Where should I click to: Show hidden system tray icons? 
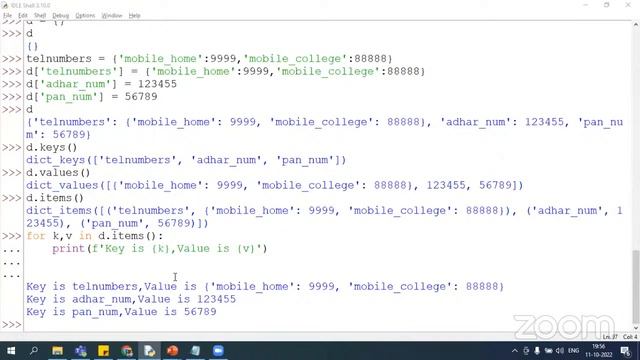click(515, 351)
